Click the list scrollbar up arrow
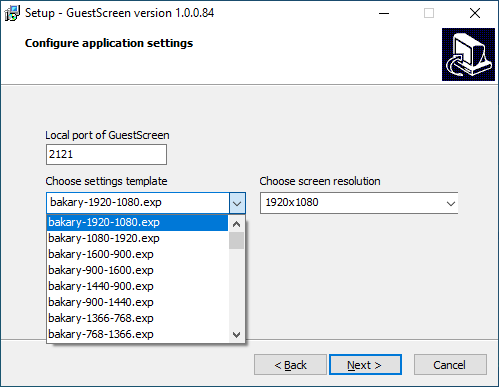Image resolution: width=499 pixels, height=387 pixels. tap(236, 224)
